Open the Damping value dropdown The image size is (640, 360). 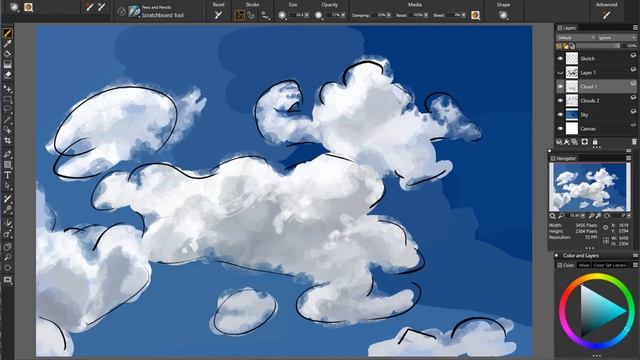[x=389, y=16]
